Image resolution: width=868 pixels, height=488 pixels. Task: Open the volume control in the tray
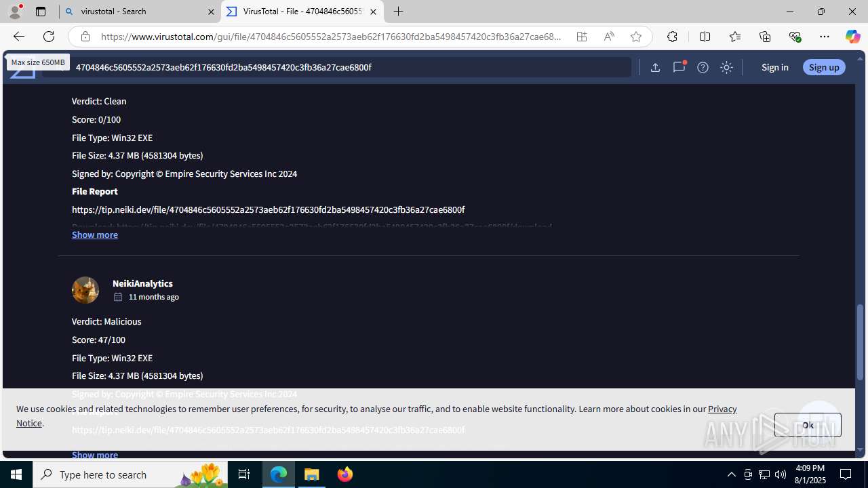pos(781,474)
